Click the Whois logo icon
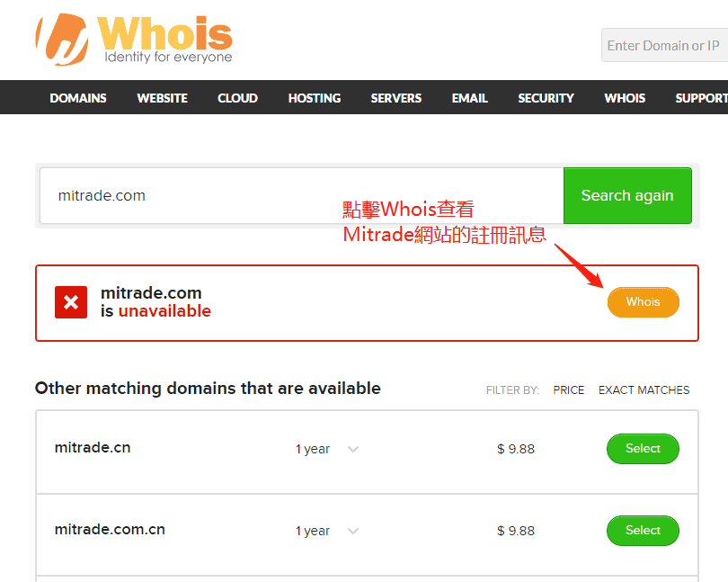Viewport: 728px width, 582px height. click(x=62, y=39)
